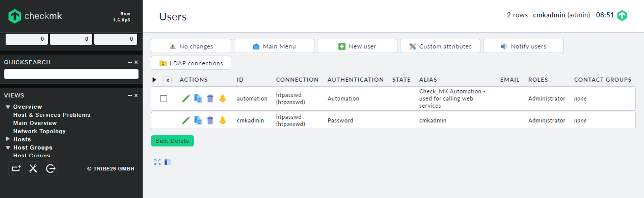Image resolution: width=644 pixels, height=198 pixels.
Task: Click the Alias column header
Action: tap(428, 80)
